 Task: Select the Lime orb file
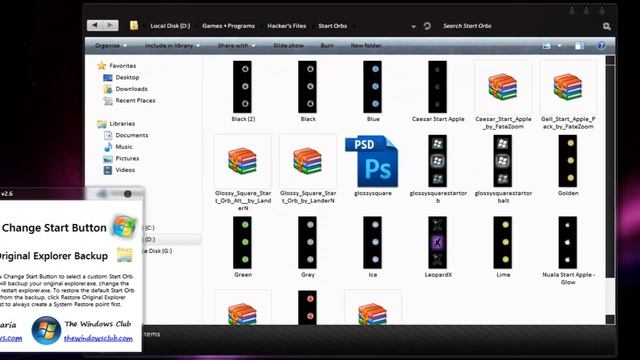[x=503, y=247]
